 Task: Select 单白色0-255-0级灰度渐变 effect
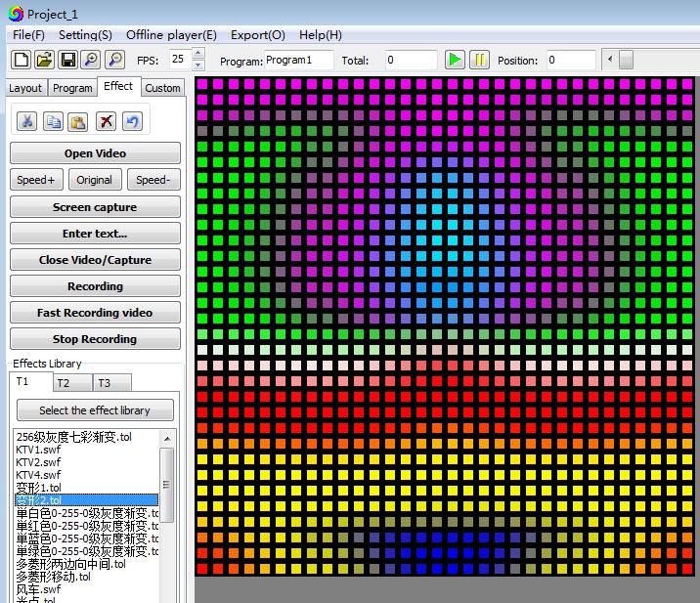click(x=87, y=513)
